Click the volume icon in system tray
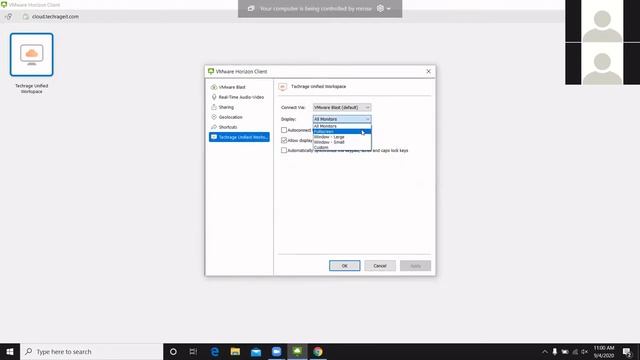Viewport: 640px width, 360px height. pyautogui.click(x=584, y=351)
